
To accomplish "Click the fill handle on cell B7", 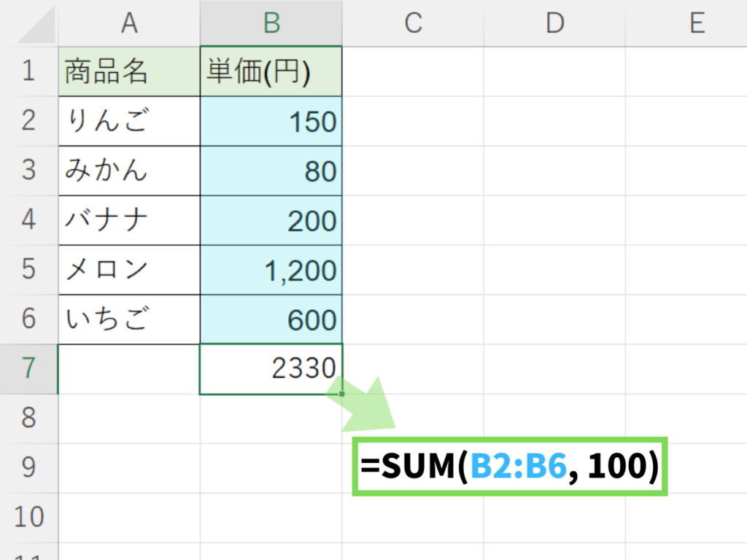I will click(341, 394).
